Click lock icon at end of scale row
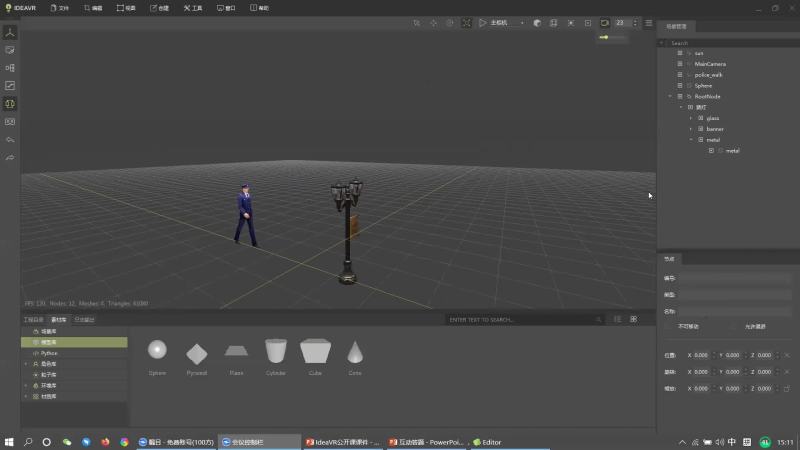This screenshot has width=800, height=450. tap(787, 389)
